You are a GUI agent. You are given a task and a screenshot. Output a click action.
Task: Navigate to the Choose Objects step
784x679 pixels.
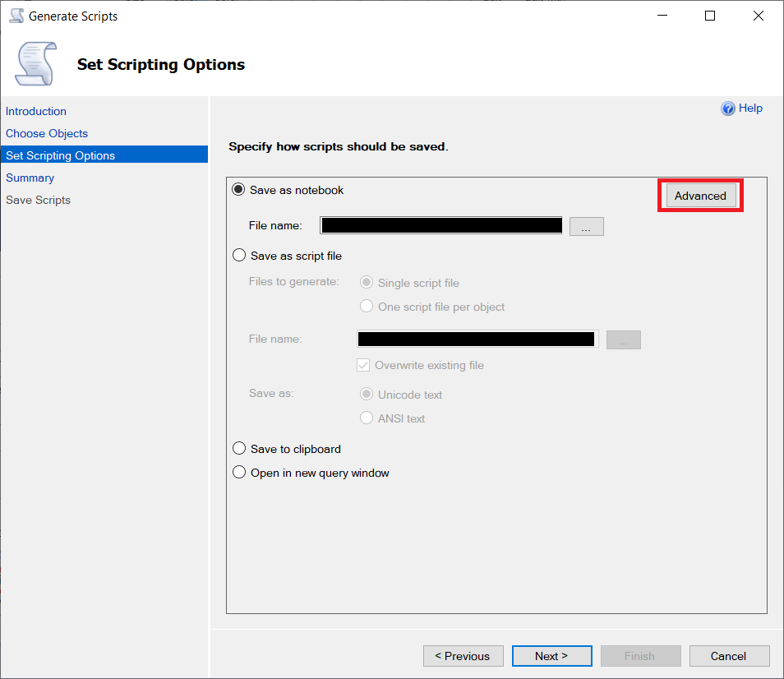46,133
